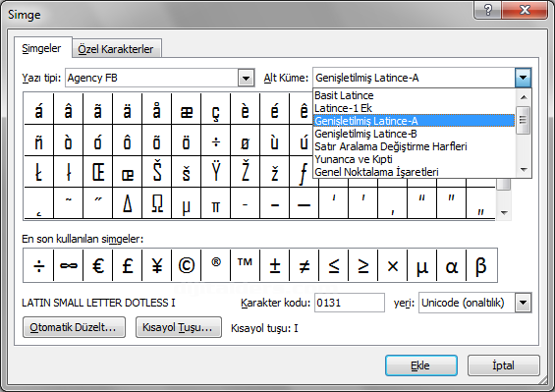This screenshot has width=555, height=392.
Task: Pick the lowercase æ ligature in the first row
Action: (187, 109)
